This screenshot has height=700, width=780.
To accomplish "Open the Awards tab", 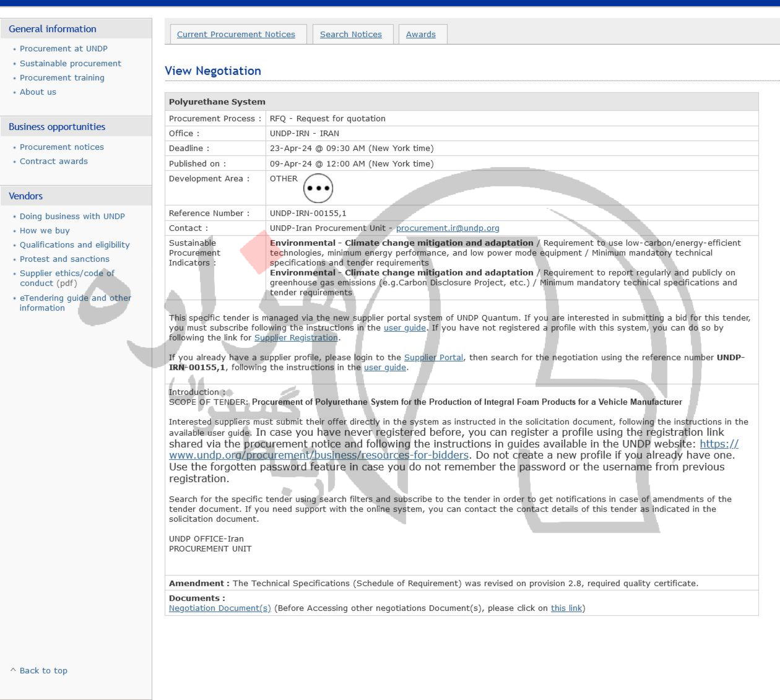I will [x=420, y=35].
